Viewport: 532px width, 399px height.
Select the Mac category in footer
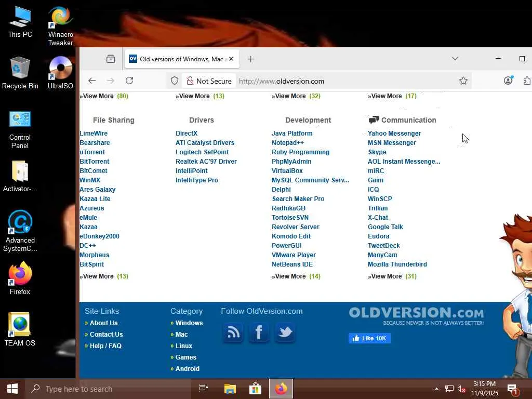coord(181,335)
